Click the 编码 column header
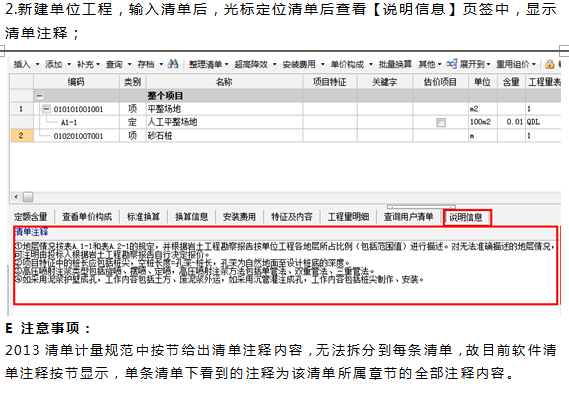The width and height of the screenshot is (569, 396). point(77,82)
